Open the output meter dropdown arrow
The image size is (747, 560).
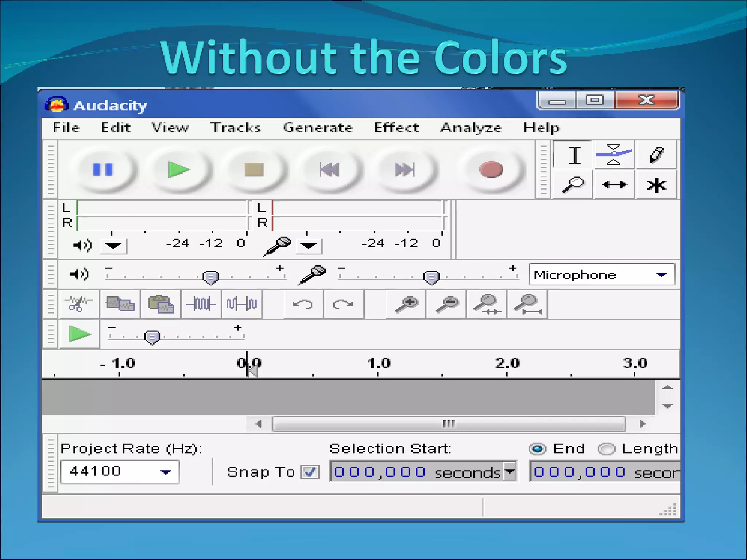[113, 246]
